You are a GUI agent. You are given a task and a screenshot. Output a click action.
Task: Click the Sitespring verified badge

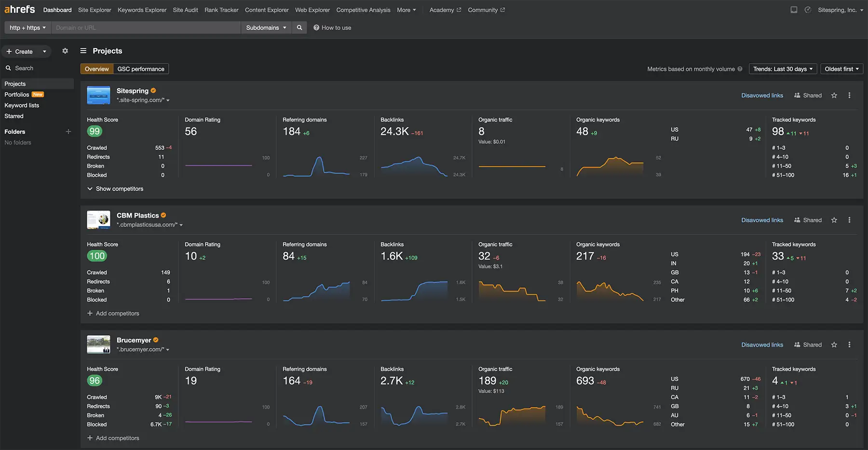click(153, 90)
